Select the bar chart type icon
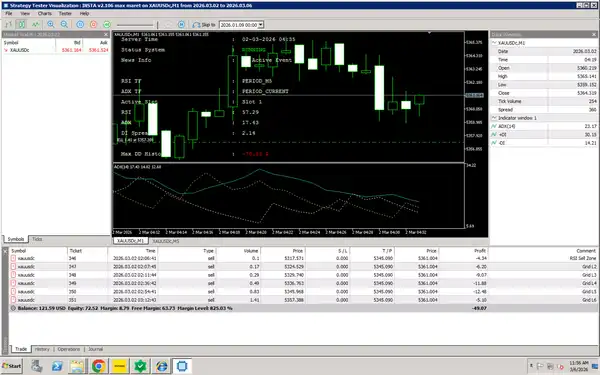Screen dimensions: 600x375 8,24
